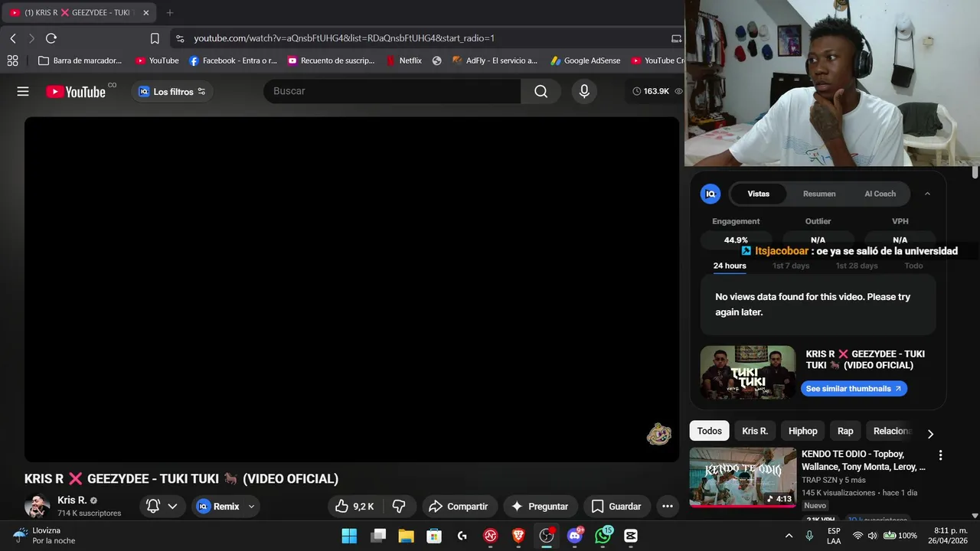Click the browser forward arrow
This screenshot has width=980, height=551.
[x=31, y=38]
